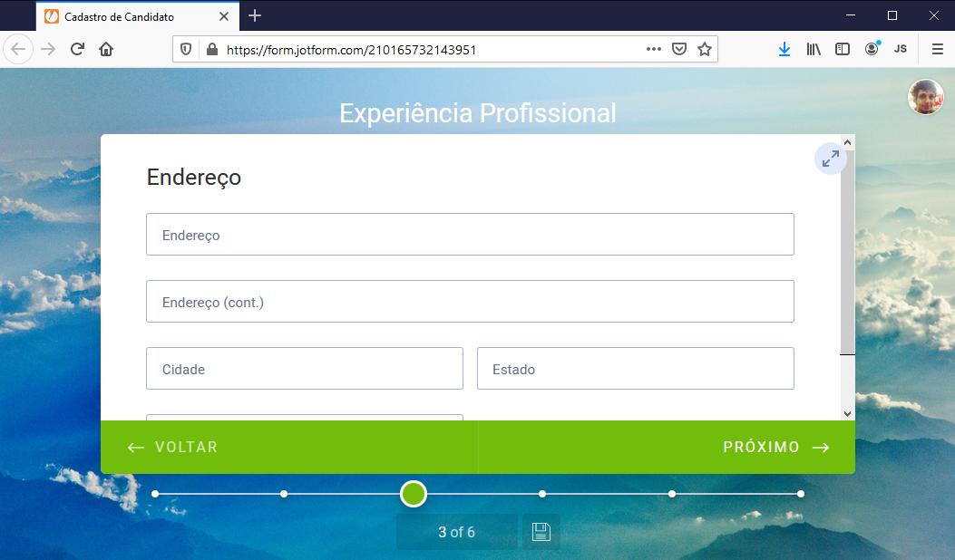Screen dimensions: 955x560
Task: Jump to first progress step dot
Action: pos(155,494)
